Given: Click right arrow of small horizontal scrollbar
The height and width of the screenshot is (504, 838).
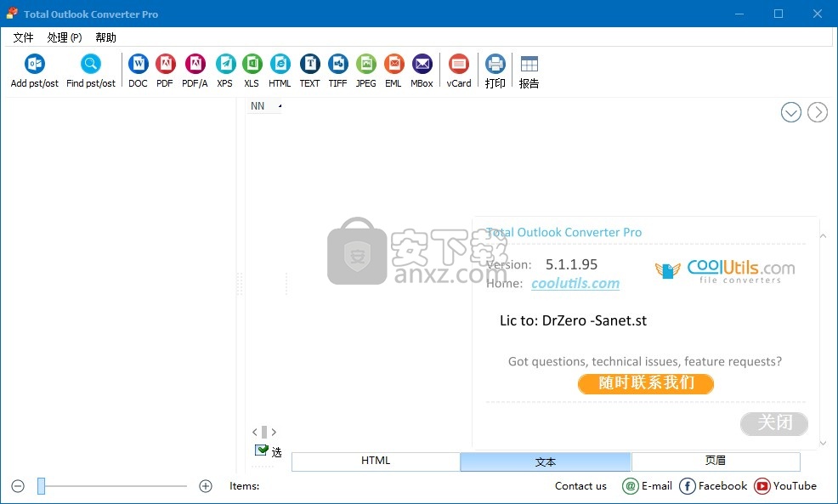Looking at the screenshot, I should (x=274, y=432).
